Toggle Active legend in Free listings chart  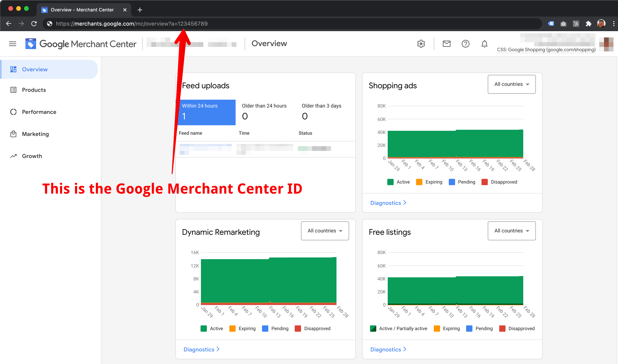[399, 328]
